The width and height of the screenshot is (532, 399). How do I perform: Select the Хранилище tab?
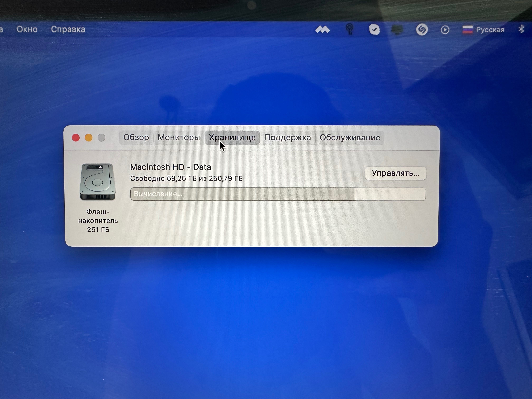click(232, 137)
